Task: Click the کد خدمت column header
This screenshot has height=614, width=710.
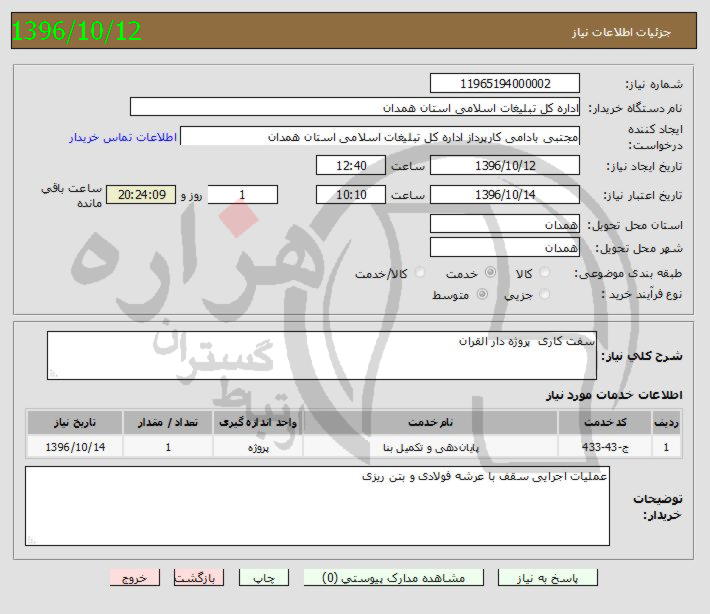Action: coord(605,422)
